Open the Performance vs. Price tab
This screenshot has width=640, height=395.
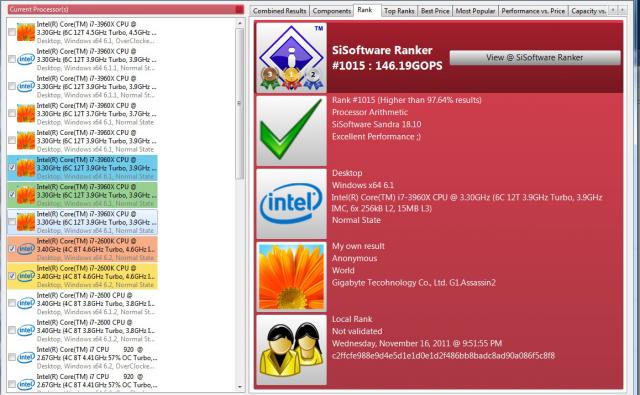coord(533,11)
